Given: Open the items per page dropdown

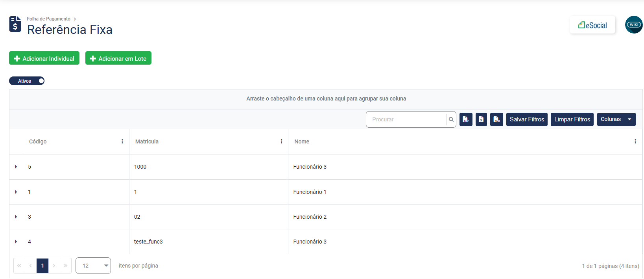Looking at the screenshot, I should [x=93, y=266].
